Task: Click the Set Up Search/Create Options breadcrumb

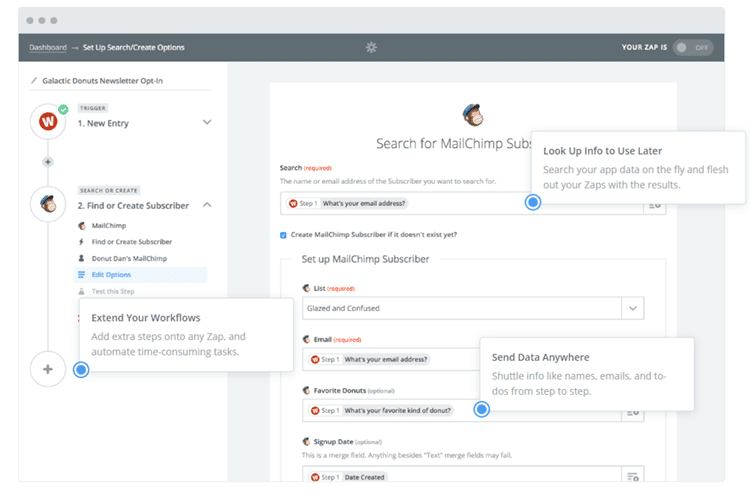Action: [x=133, y=47]
